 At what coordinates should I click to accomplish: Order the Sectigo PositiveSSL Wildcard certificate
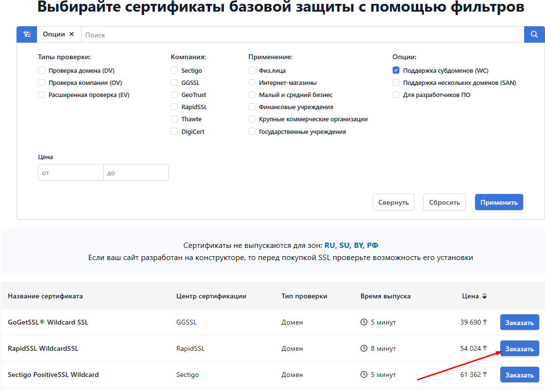[x=519, y=375]
